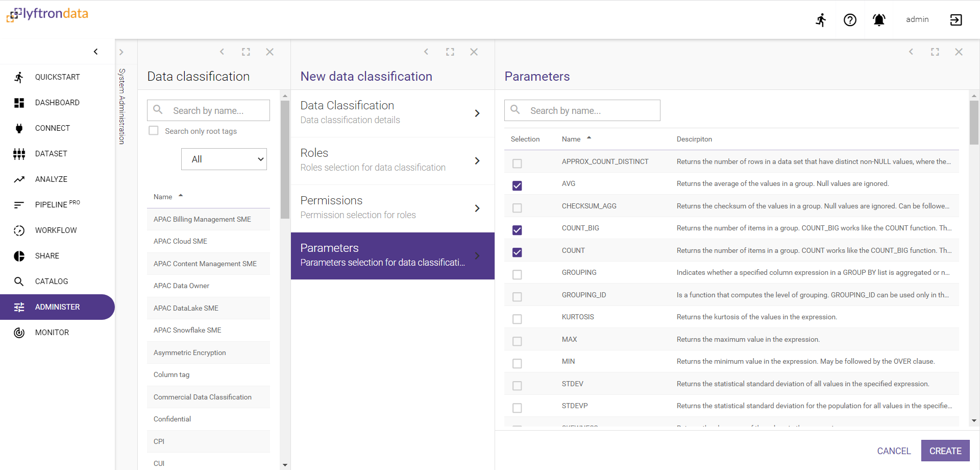The image size is (980, 470).
Task: Open Workflow from the sidebar menu
Action: pyautogui.click(x=57, y=230)
